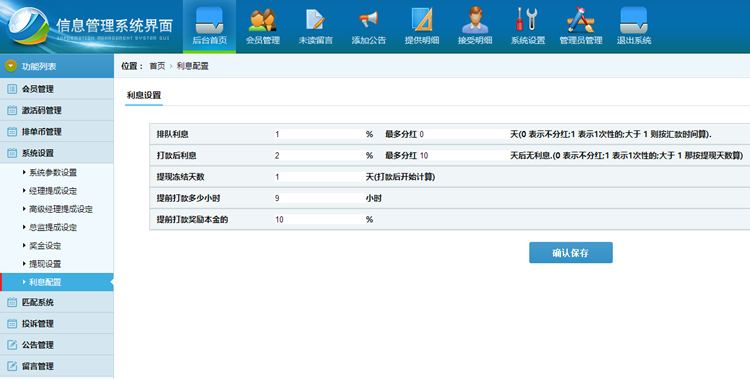Focus the 打款后利息 最多分红 input
This screenshot has height=379, width=750.
coord(463,156)
